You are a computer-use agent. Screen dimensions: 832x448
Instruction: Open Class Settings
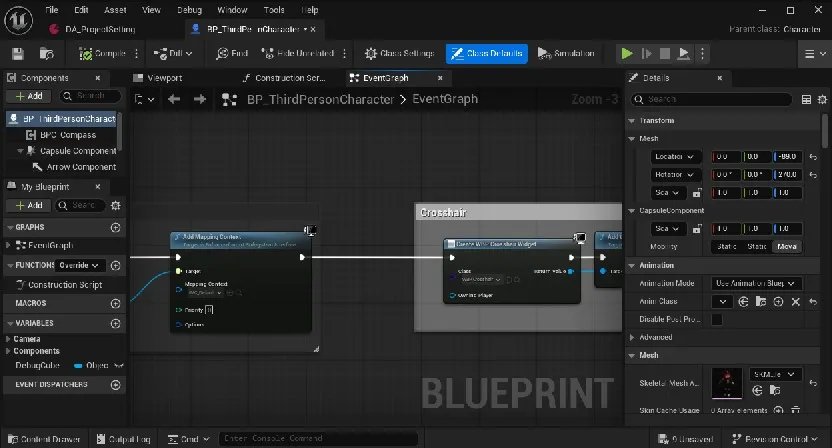click(x=400, y=54)
